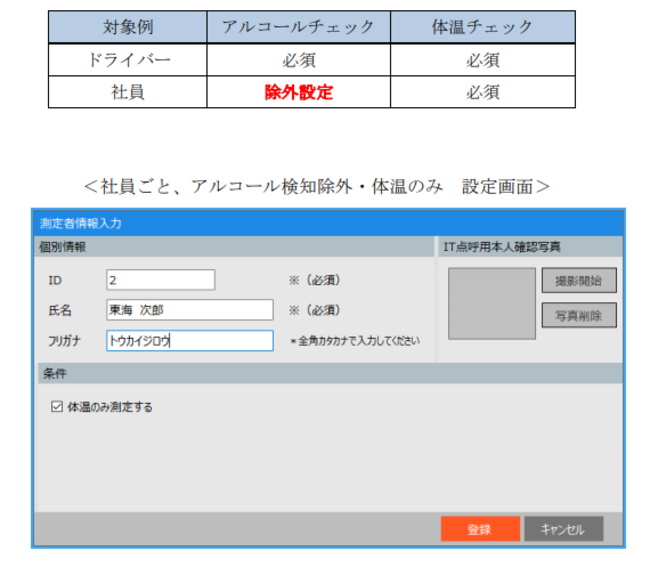Click the ID input field
Screen dimensions: 650x575
pos(160,280)
